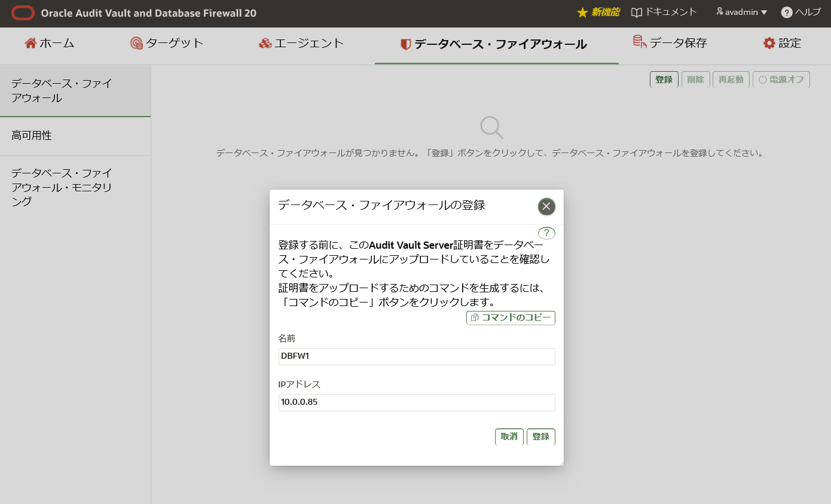Go to the エージェント tab
This screenshot has height=504, width=831.
[301, 43]
